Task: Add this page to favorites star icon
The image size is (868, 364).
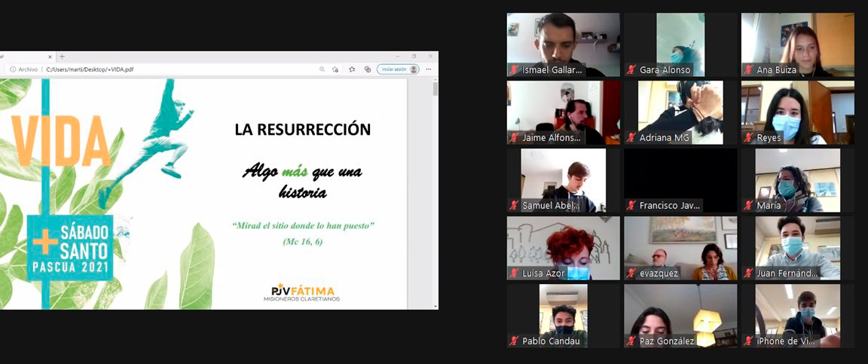Action: (x=335, y=69)
